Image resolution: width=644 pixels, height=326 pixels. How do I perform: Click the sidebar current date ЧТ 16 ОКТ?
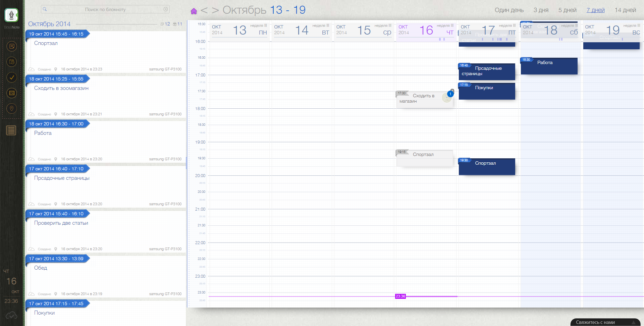tap(11, 281)
